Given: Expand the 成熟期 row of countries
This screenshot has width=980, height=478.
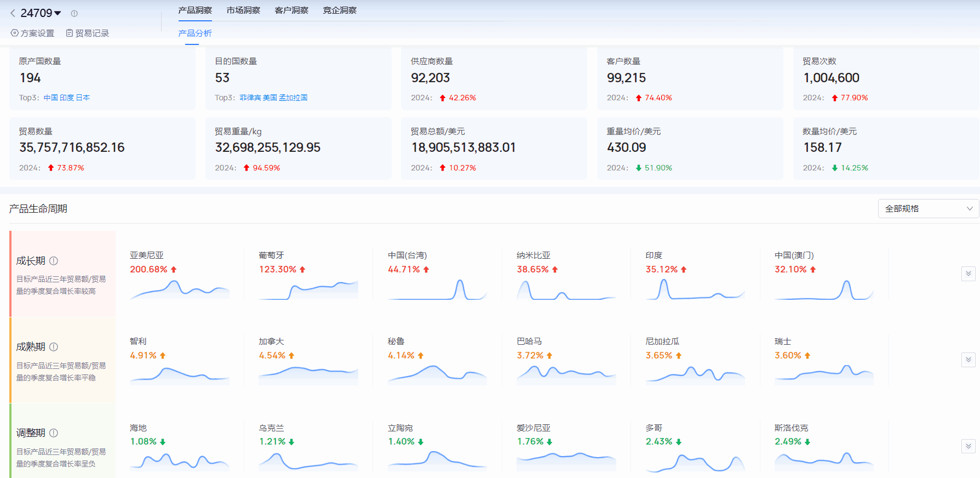Looking at the screenshot, I should pyautogui.click(x=968, y=360).
